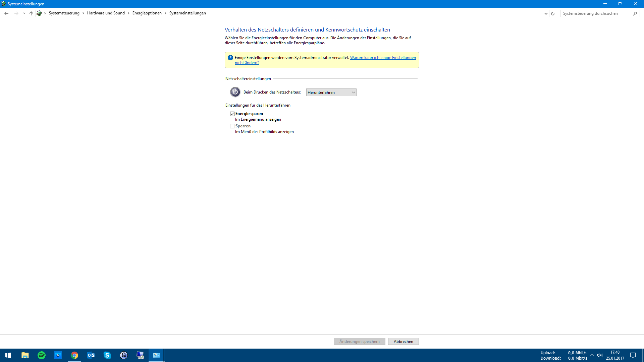
Task: Open the recent locations dropdown arrow
Action: click(x=24, y=13)
